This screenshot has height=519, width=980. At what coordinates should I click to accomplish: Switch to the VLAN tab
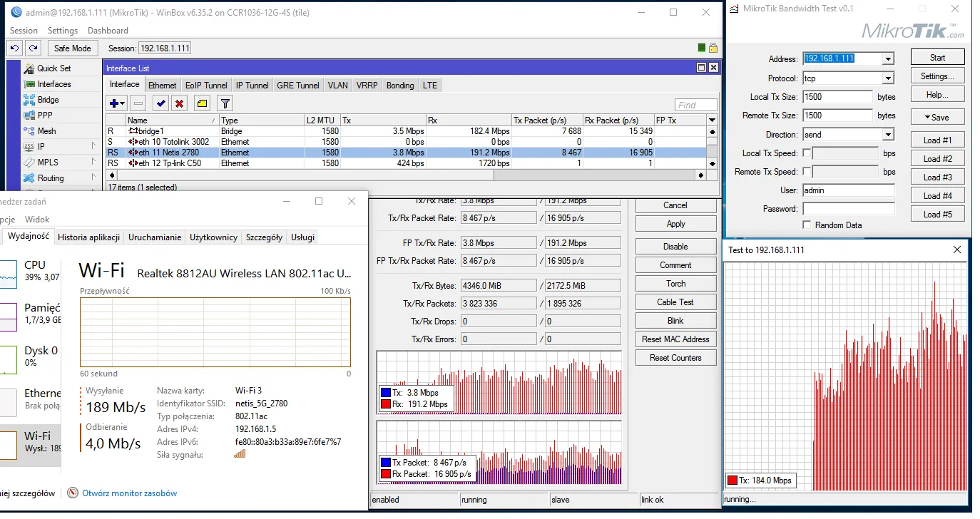[x=338, y=85]
